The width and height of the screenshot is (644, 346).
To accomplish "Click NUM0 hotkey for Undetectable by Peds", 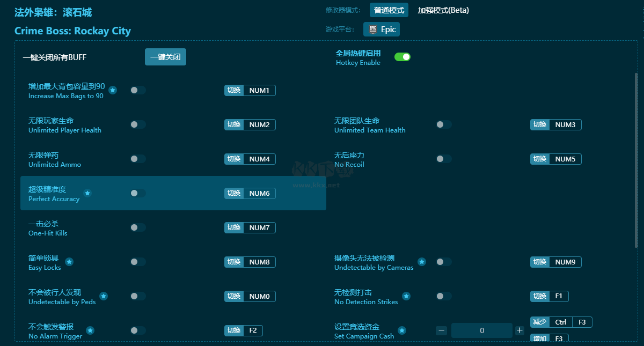I will click(250, 296).
